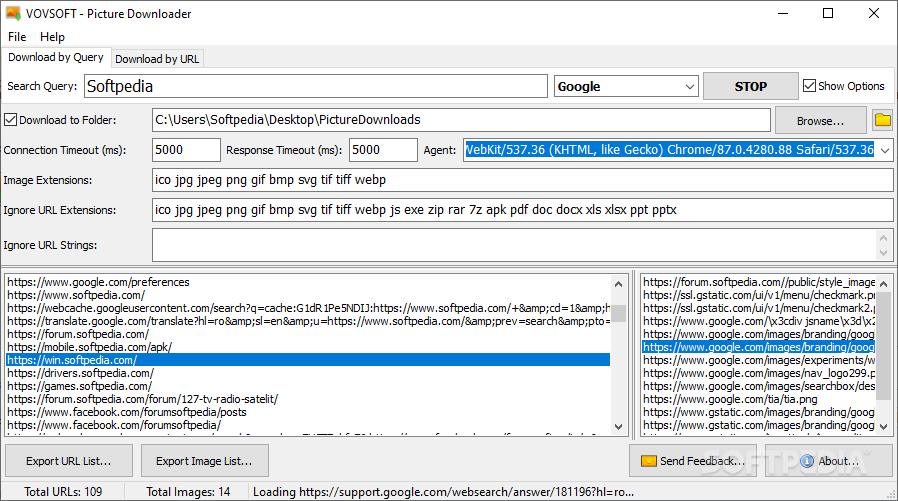Open the Help menu
The height and width of the screenshot is (501, 898).
[52, 37]
